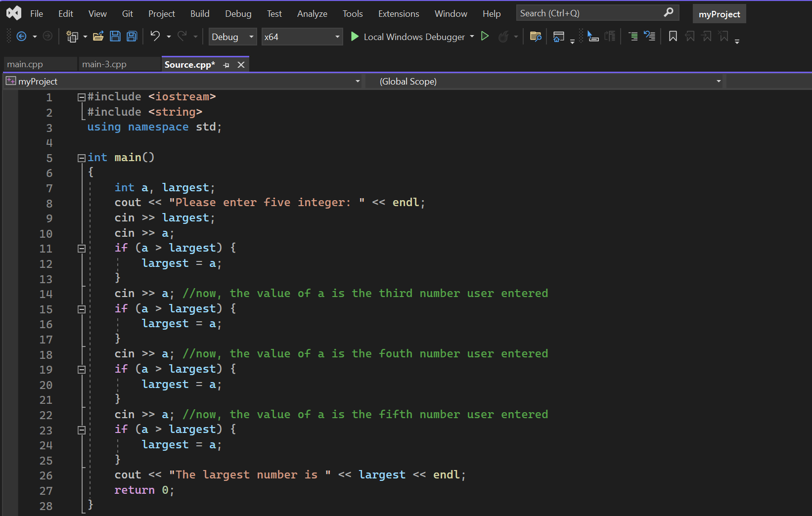The image size is (812, 516).
Task: Click the myProject solution name button
Action: click(719, 14)
